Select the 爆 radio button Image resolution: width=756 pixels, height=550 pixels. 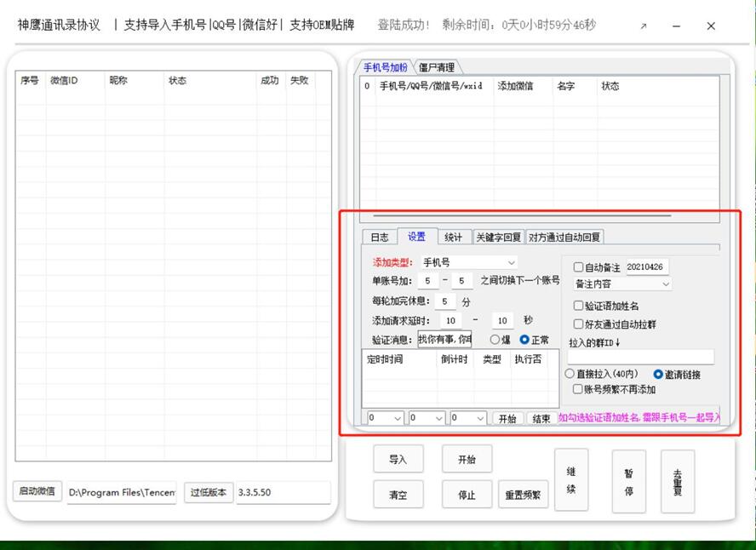tap(495, 340)
